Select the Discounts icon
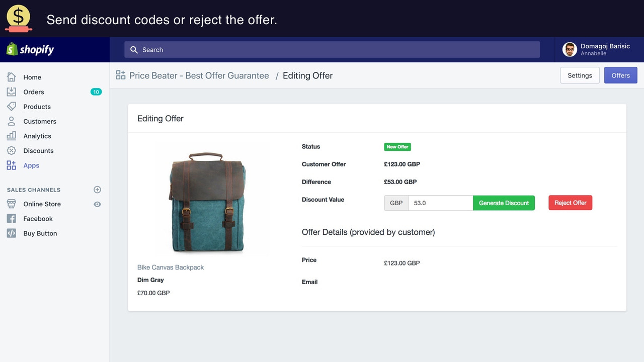 11,150
